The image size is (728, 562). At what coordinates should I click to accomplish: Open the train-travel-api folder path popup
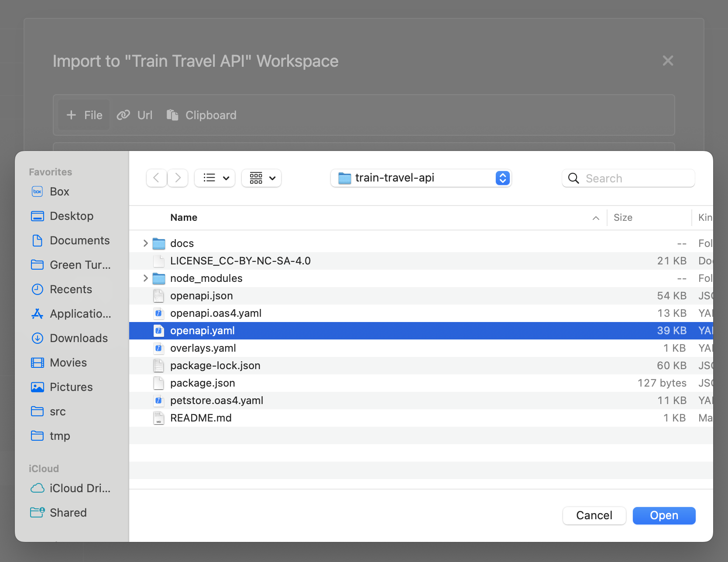click(x=421, y=178)
